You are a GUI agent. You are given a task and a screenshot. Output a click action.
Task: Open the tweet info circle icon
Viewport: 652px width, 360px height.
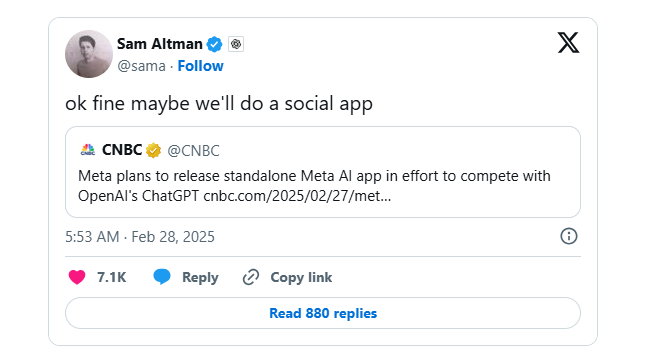568,236
